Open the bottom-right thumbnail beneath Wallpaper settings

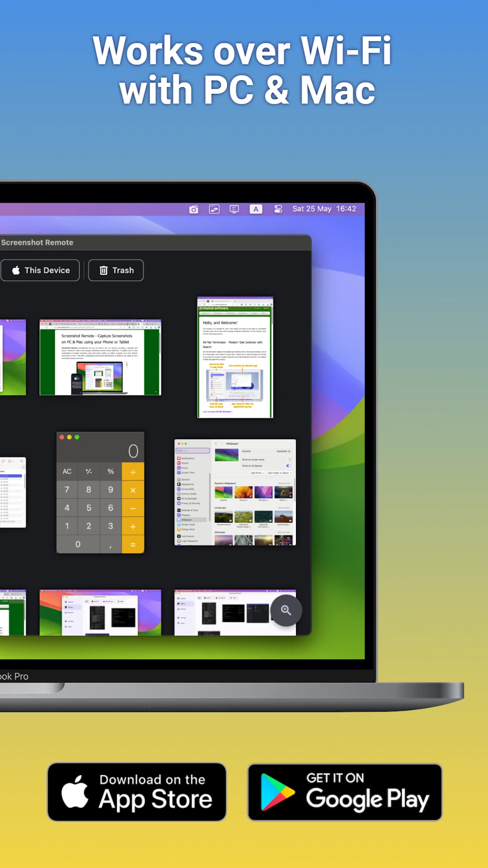(x=224, y=612)
